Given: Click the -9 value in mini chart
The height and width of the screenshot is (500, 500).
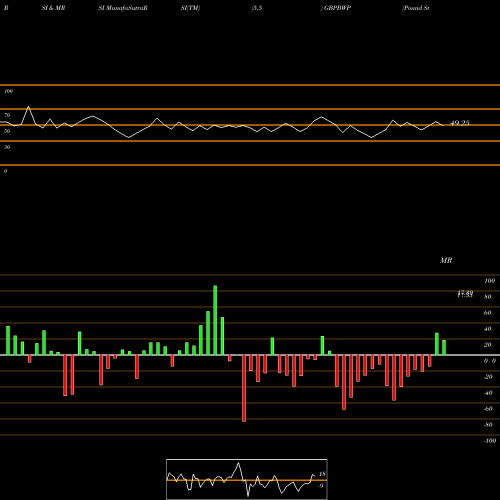Looking at the screenshot, I should (x=321, y=486).
